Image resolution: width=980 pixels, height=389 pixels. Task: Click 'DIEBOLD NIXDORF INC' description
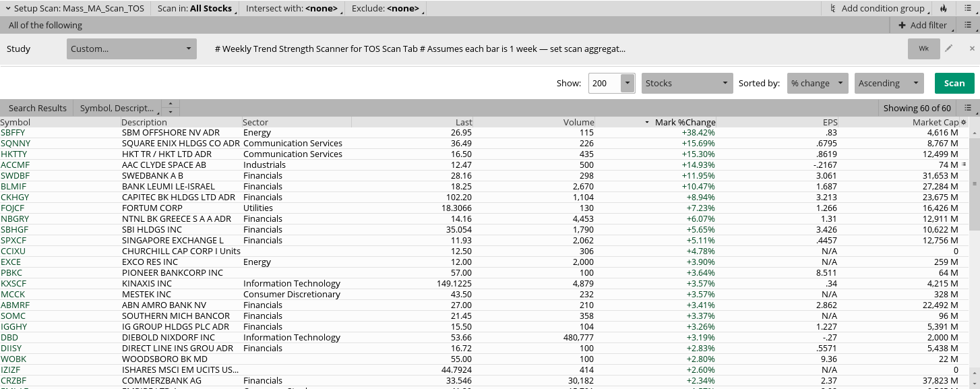169,337
